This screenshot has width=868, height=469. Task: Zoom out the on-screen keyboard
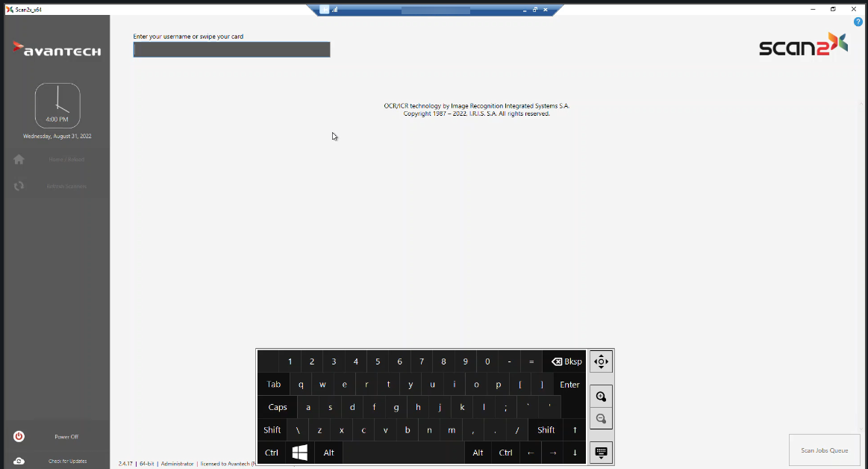tap(601, 418)
